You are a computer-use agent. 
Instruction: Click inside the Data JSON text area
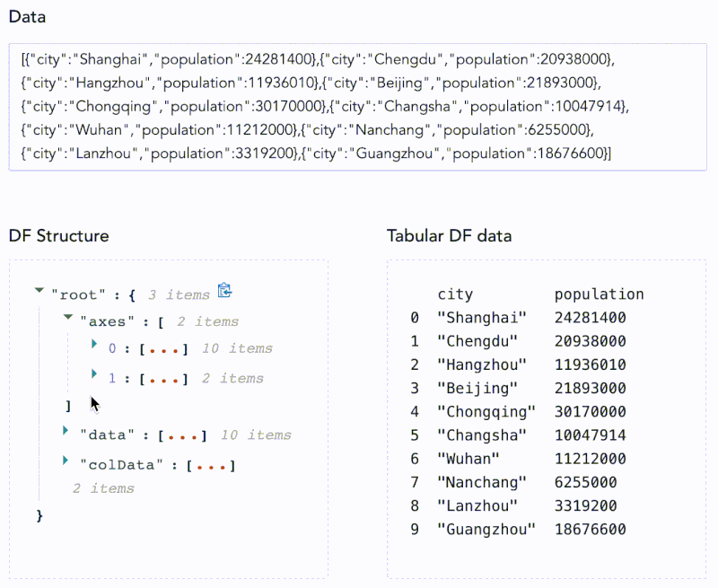point(357,106)
